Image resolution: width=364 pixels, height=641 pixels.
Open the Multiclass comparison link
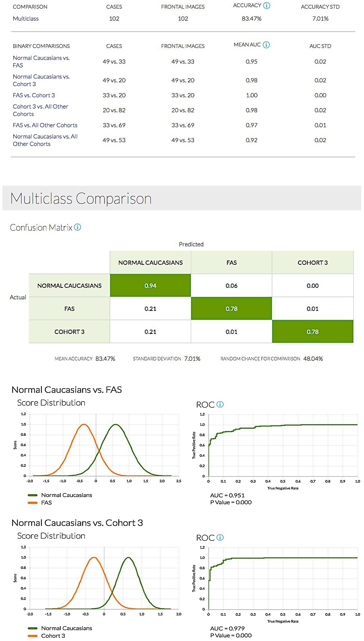(26, 18)
